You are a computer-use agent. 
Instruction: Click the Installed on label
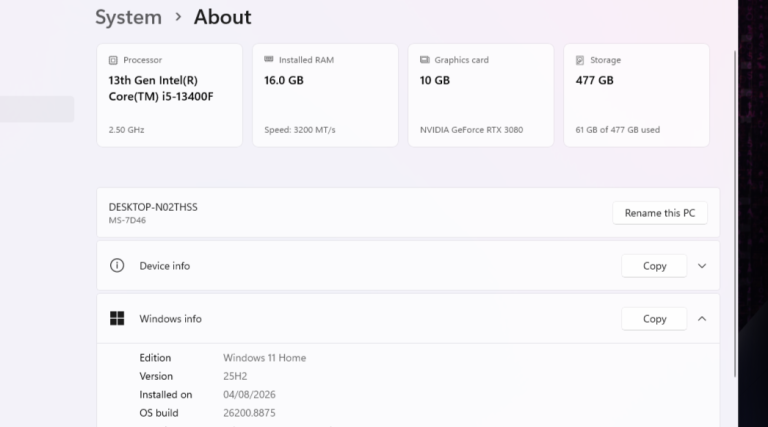(166, 395)
